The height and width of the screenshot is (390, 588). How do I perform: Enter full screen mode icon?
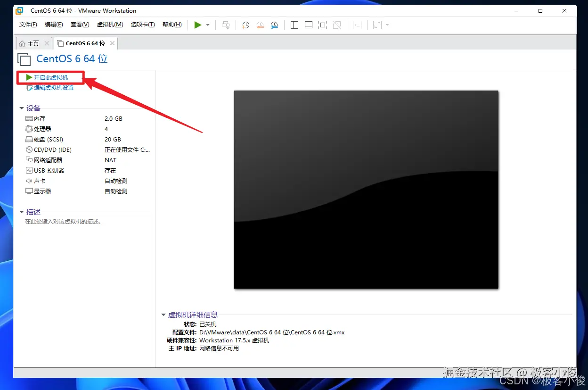[x=323, y=25]
